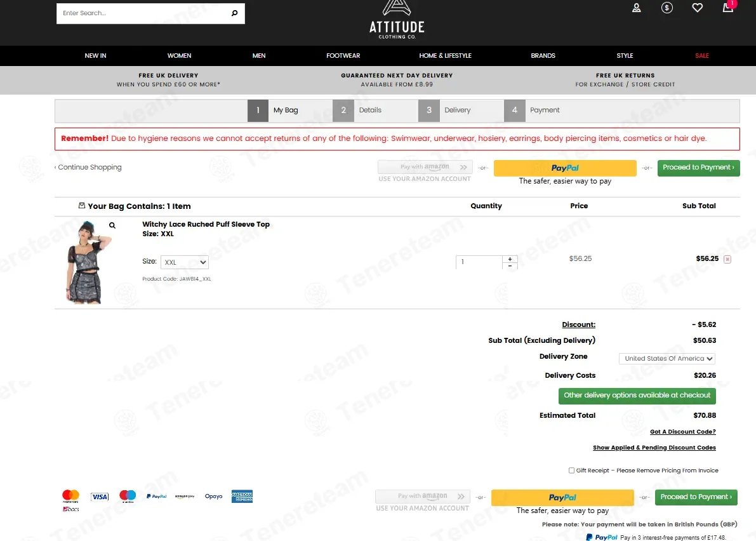
Task: Click the Mastercard payment icon
Action: [71, 496]
